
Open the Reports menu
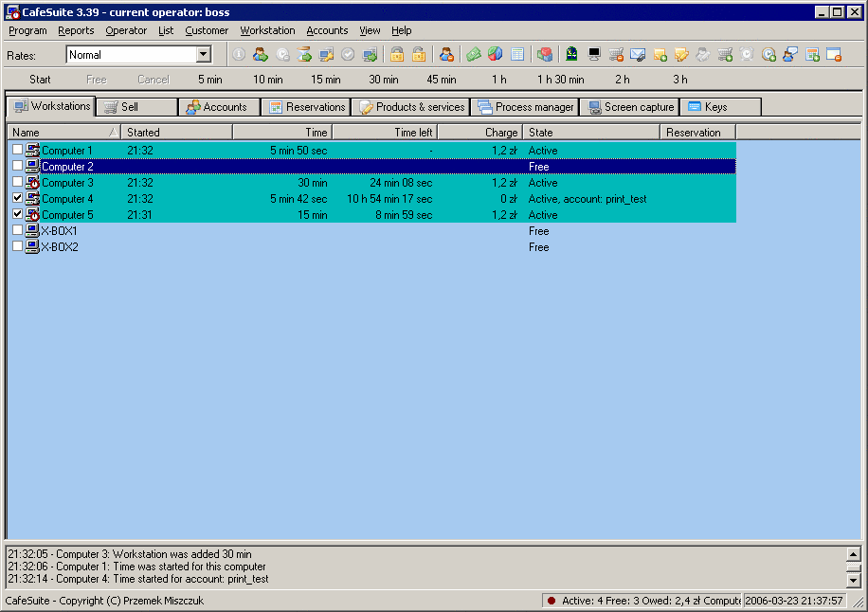76,30
